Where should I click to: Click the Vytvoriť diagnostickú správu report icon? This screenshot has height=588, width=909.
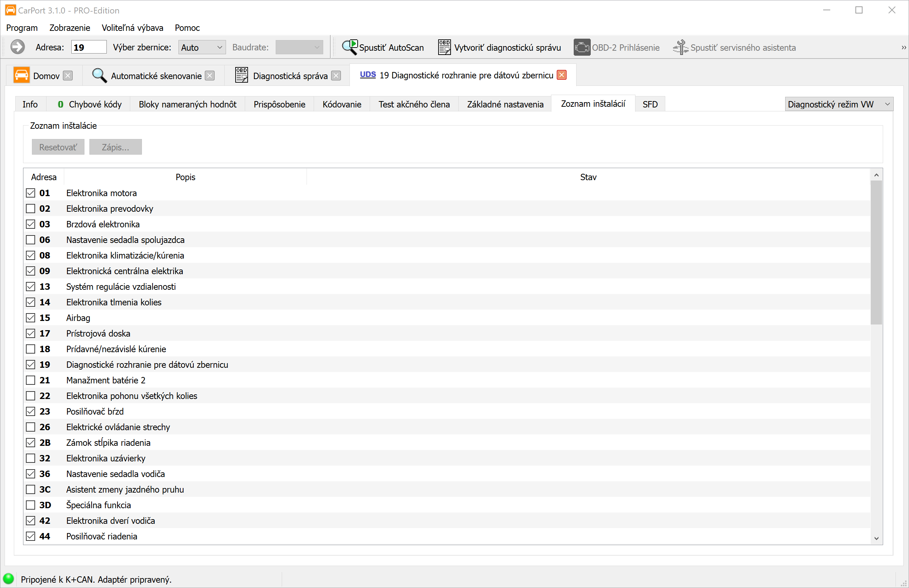pyautogui.click(x=444, y=48)
